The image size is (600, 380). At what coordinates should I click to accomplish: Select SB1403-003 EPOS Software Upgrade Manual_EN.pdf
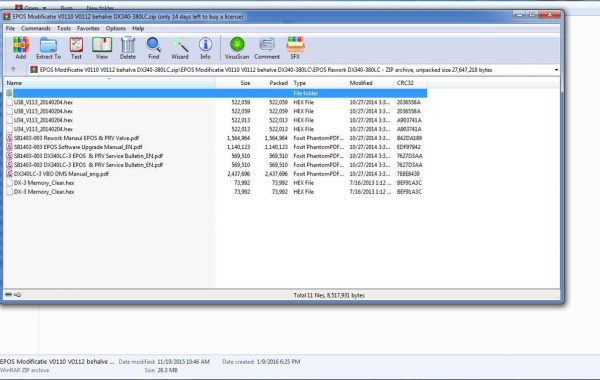[78, 147]
